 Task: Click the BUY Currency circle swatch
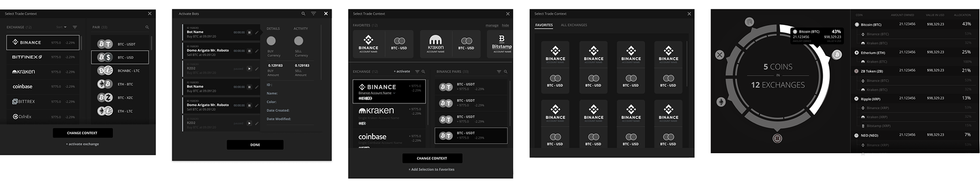tap(271, 41)
